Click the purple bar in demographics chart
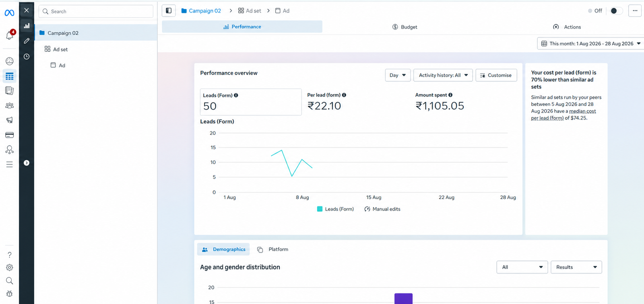 pyautogui.click(x=403, y=299)
